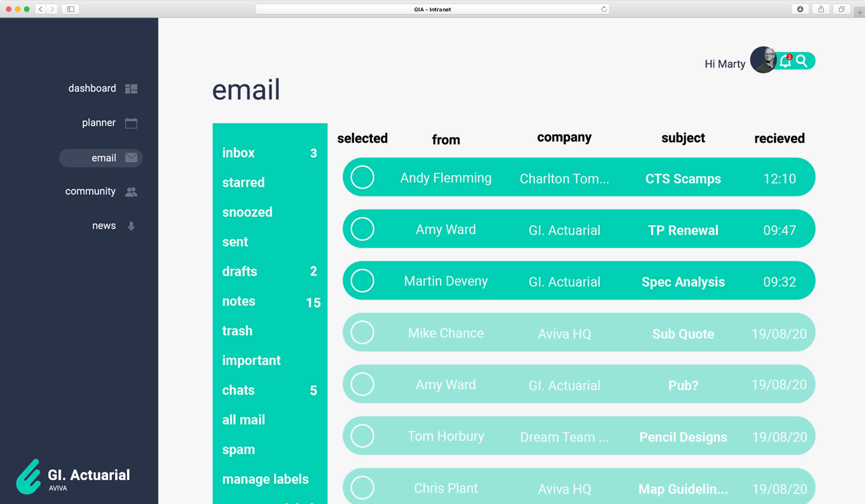The width and height of the screenshot is (865, 504).
Task: Open notifications bell icon
Action: 785,61
